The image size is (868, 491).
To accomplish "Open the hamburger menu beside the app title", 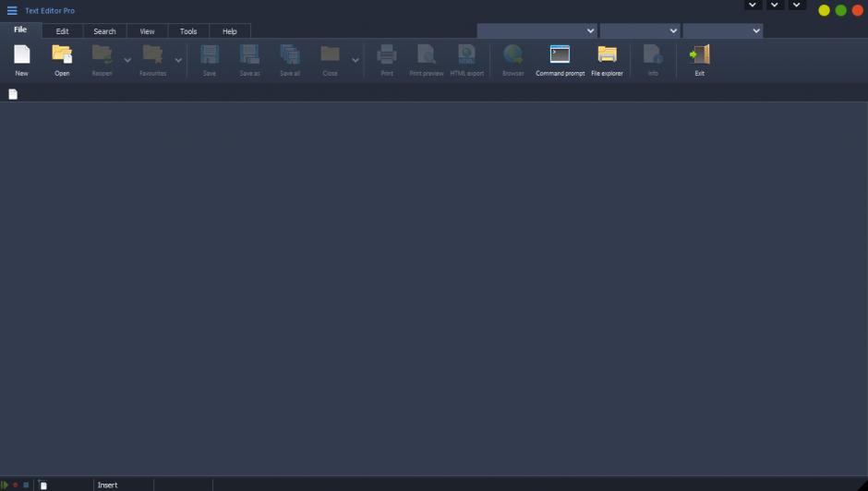I will 12,11.
